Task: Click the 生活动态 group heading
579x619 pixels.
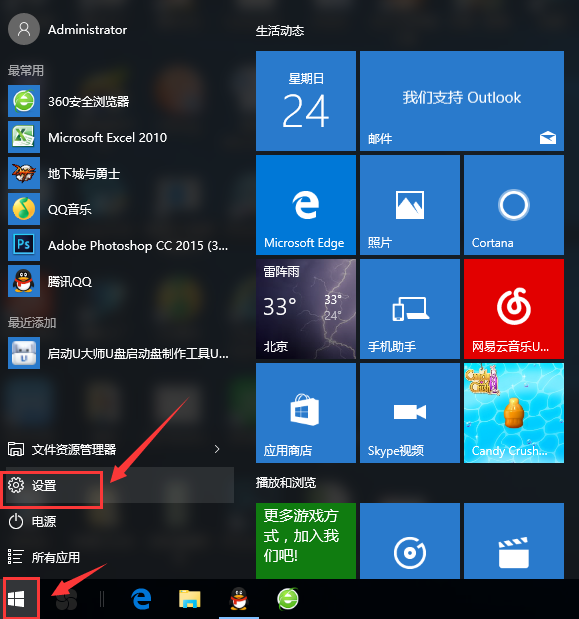Action: (x=280, y=31)
